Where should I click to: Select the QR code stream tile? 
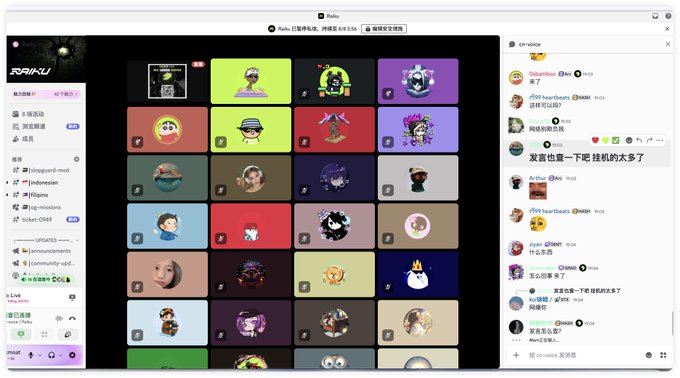pyautogui.click(x=167, y=81)
